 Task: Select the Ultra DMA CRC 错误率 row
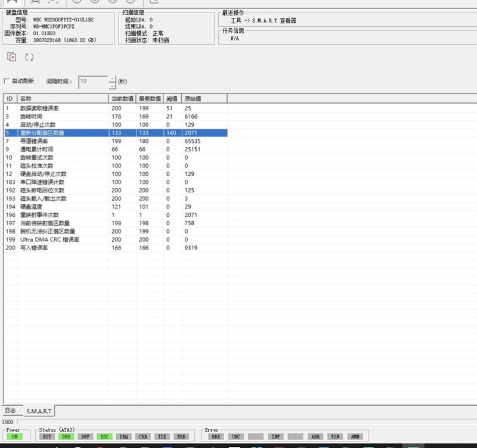click(116, 239)
